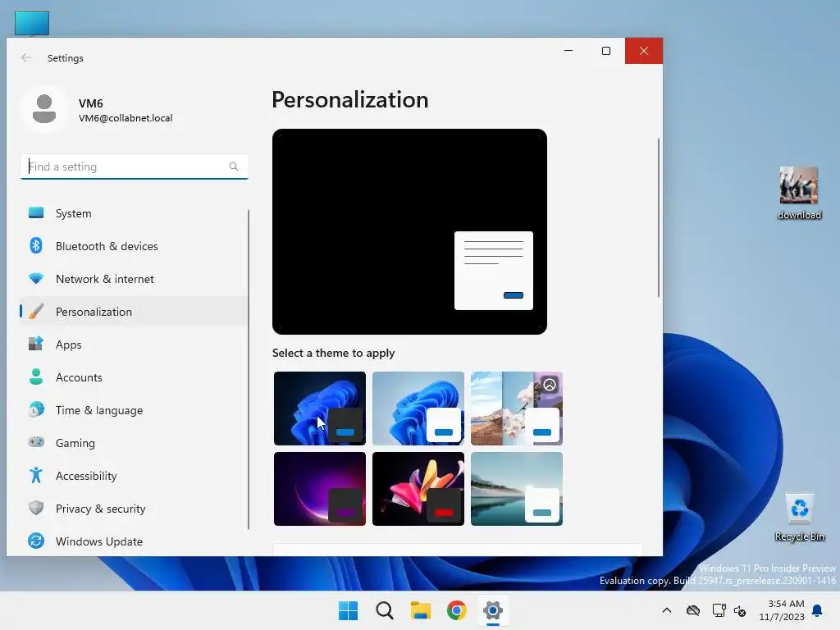The width and height of the screenshot is (840, 630).
Task: Open the Accounts settings category
Action: tap(134, 377)
